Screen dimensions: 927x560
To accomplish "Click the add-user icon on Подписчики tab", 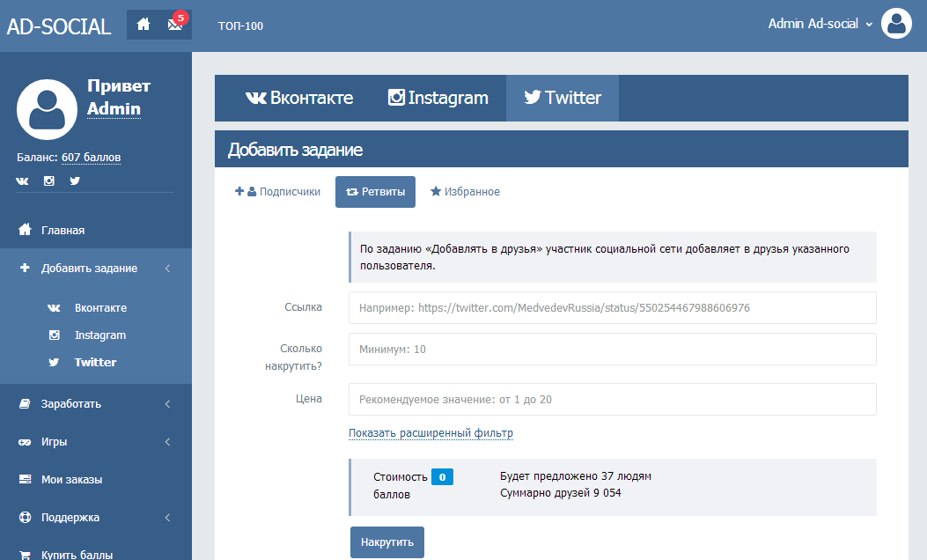I will click(x=246, y=191).
